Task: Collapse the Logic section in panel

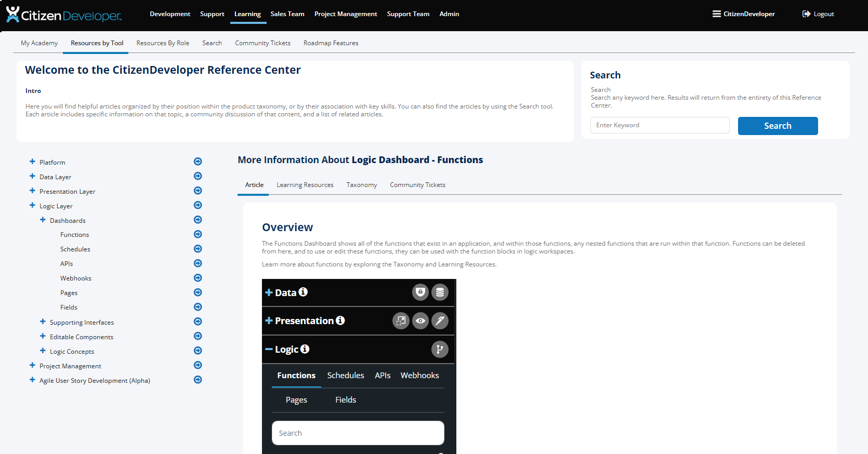Action: [269, 349]
